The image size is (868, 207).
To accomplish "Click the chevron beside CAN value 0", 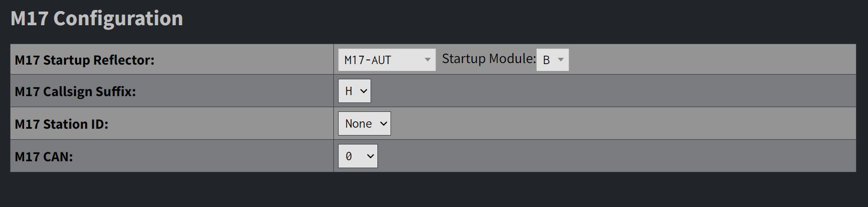I will pyautogui.click(x=370, y=157).
